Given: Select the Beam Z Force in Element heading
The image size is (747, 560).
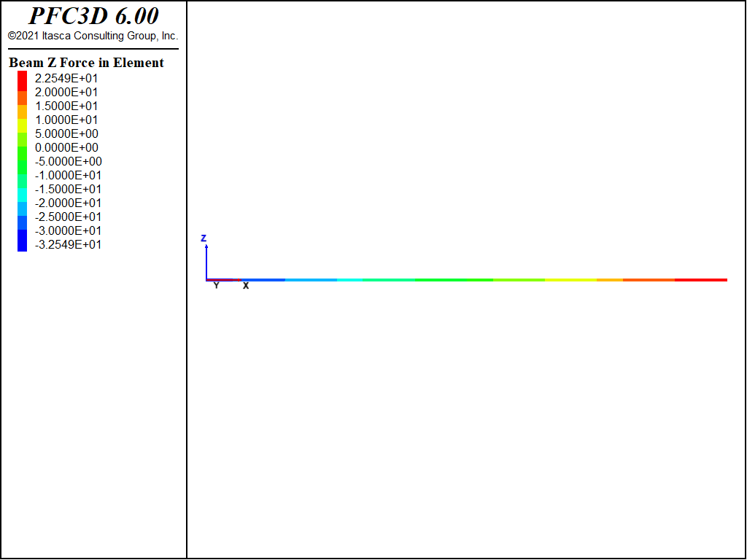Looking at the screenshot, I should pos(86,63).
